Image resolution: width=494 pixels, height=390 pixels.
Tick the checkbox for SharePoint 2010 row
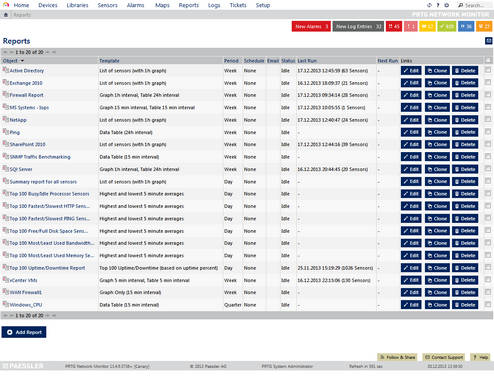(488, 144)
